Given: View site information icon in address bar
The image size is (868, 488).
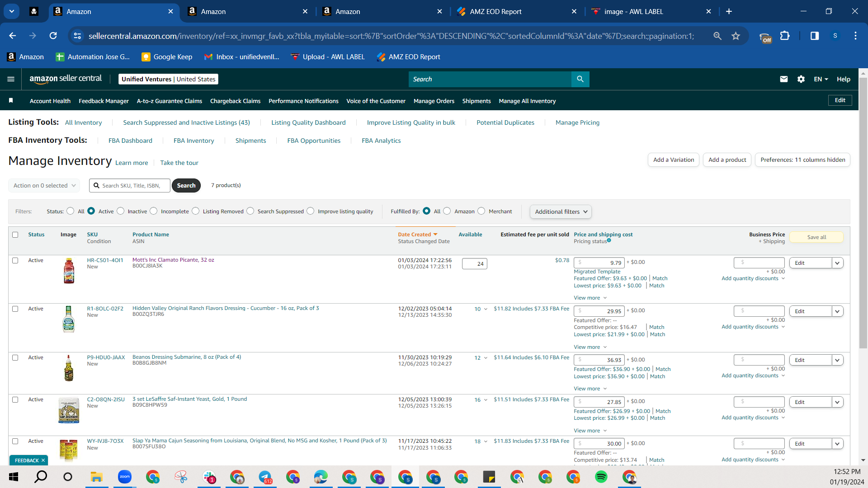Looking at the screenshot, I should [x=77, y=36].
